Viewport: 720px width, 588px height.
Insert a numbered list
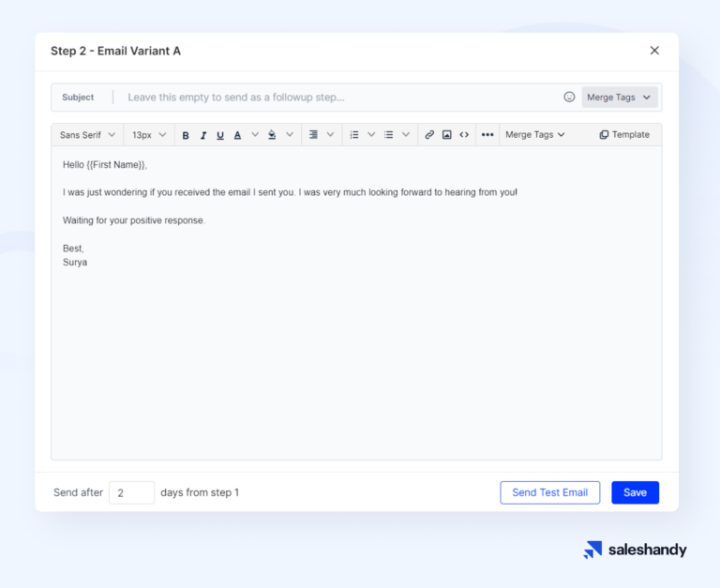(x=354, y=135)
